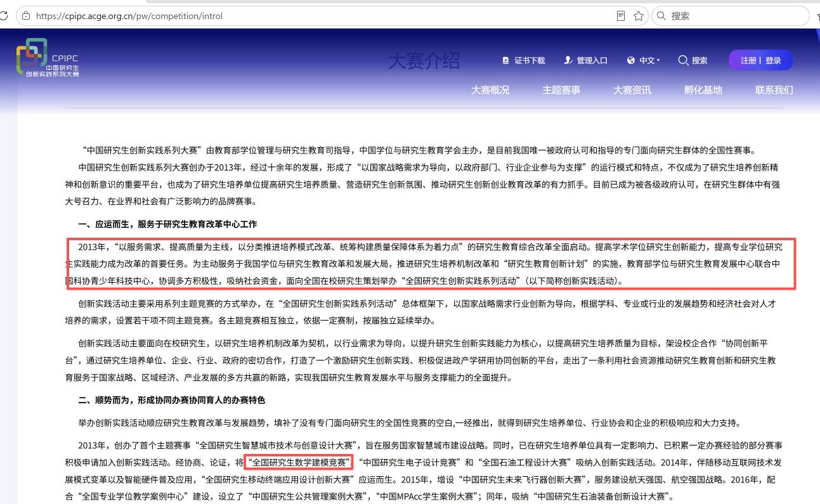The image size is (820, 504).
Task: Click the text 全国研究生数学建模竞赛
Action: [x=298, y=462]
